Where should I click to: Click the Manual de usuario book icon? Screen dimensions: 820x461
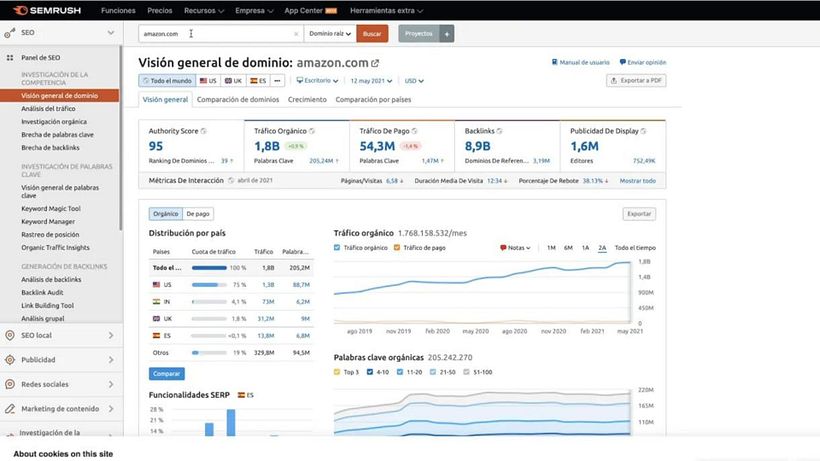click(x=554, y=62)
